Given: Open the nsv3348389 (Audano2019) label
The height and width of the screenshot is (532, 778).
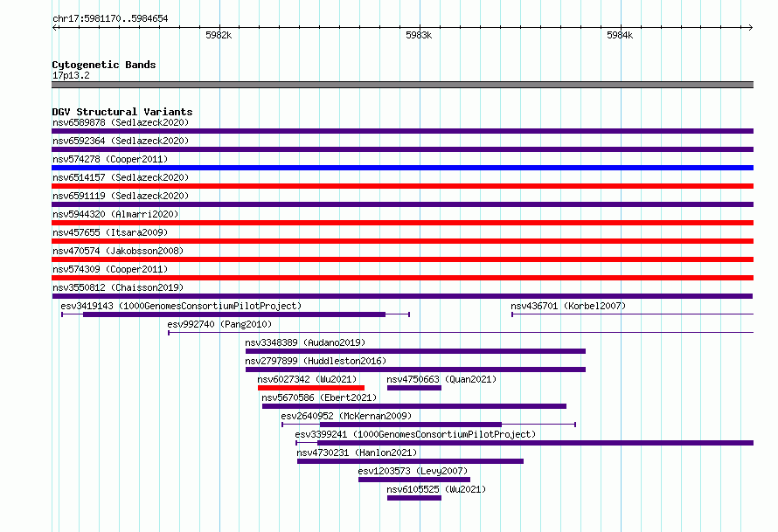Looking at the screenshot, I should click(x=305, y=342).
